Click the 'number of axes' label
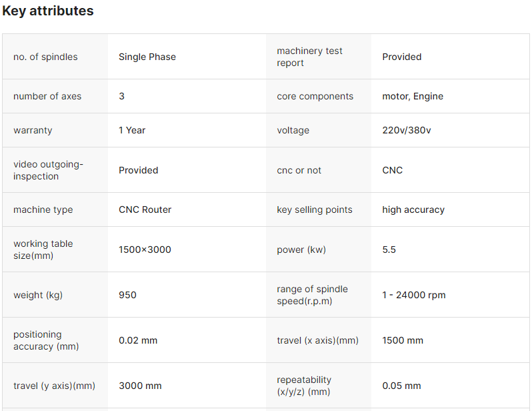This screenshot has width=532, height=411. coord(47,96)
